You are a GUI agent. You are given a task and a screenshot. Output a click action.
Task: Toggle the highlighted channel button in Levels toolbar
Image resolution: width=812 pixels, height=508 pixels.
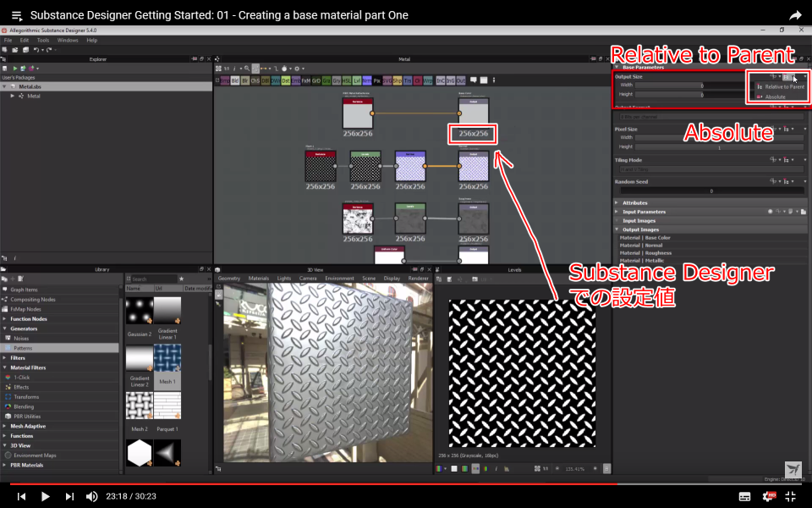click(x=475, y=468)
